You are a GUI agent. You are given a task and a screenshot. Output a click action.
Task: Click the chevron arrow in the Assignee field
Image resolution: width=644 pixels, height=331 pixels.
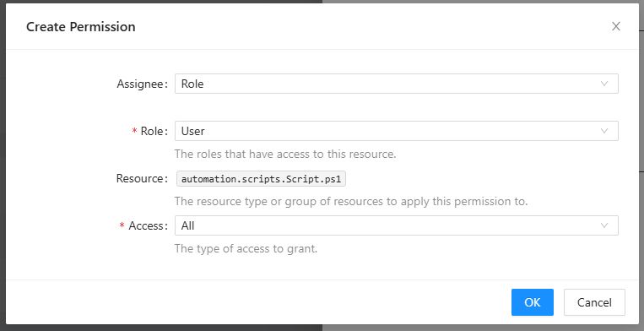click(x=604, y=84)
